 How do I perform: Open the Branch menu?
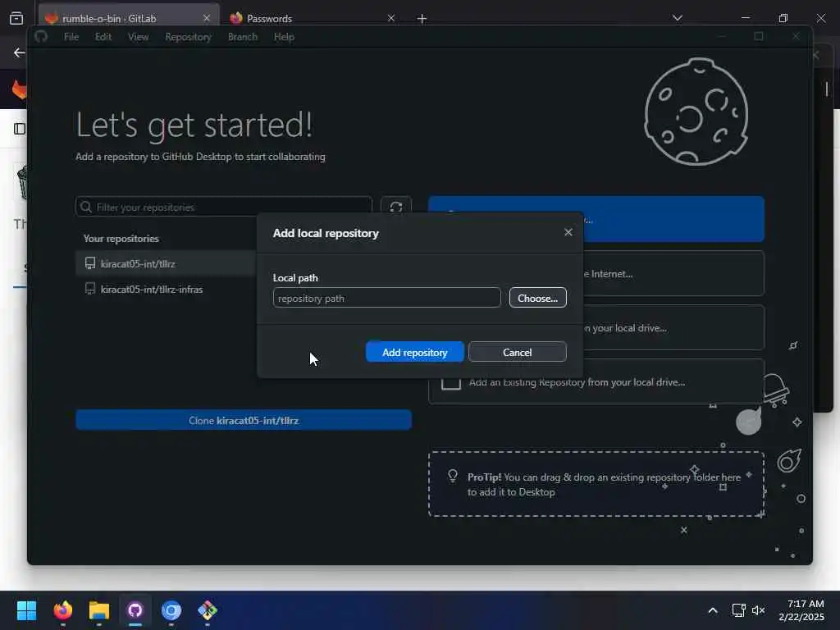coord(243,37)
